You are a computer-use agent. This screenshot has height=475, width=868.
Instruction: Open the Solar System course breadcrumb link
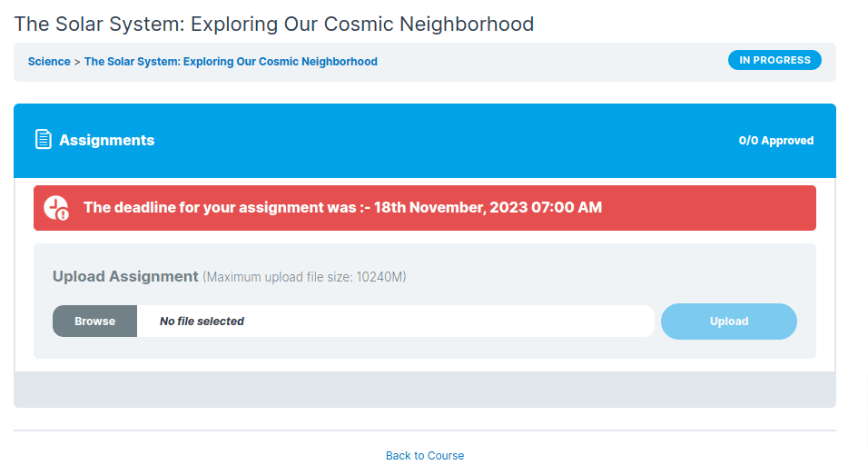tap(231, 62)
